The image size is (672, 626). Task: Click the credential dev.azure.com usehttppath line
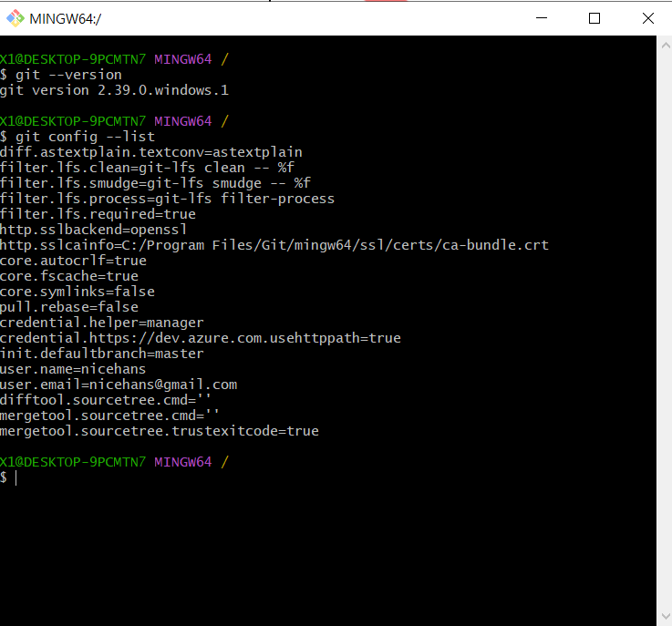pos(201,338)
